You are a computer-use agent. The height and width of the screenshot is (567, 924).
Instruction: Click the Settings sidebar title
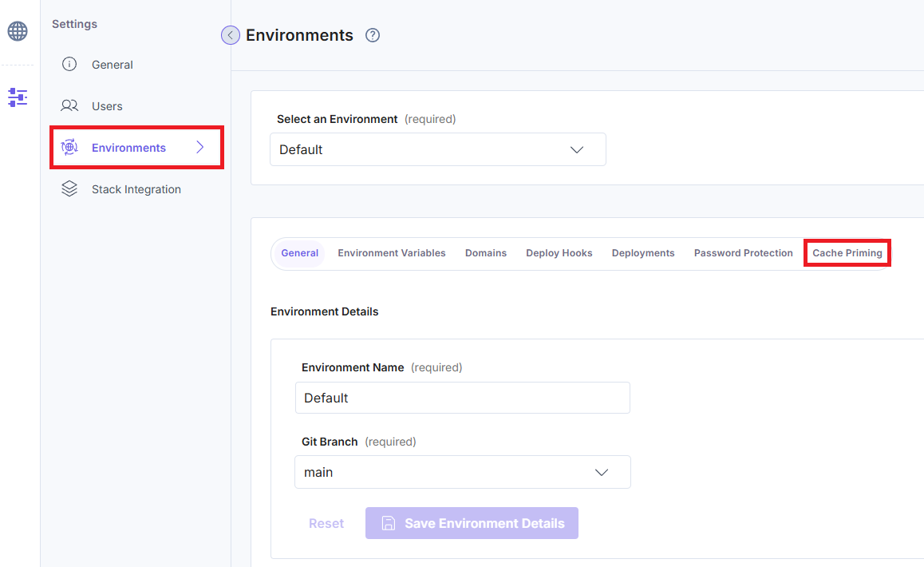click(74, 24)
